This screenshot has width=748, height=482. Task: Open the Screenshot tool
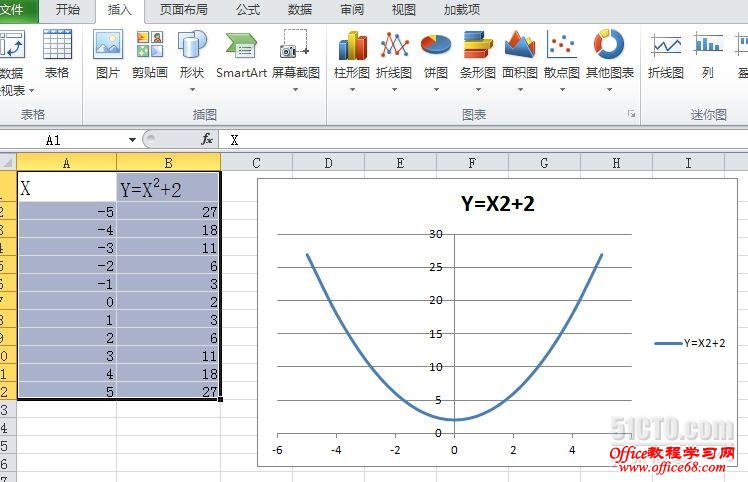click(x=295, y=60)
